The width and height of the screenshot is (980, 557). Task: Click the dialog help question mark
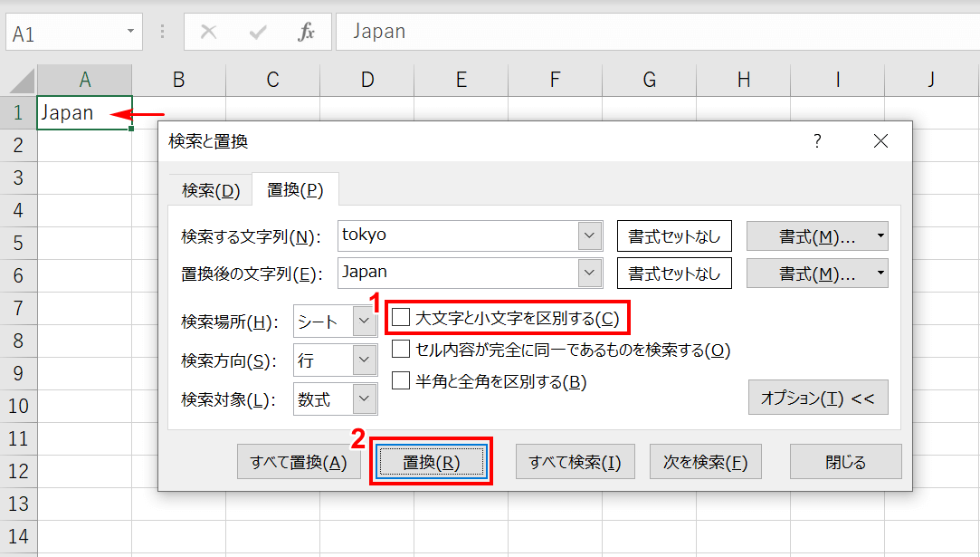(x=817, y=141)
